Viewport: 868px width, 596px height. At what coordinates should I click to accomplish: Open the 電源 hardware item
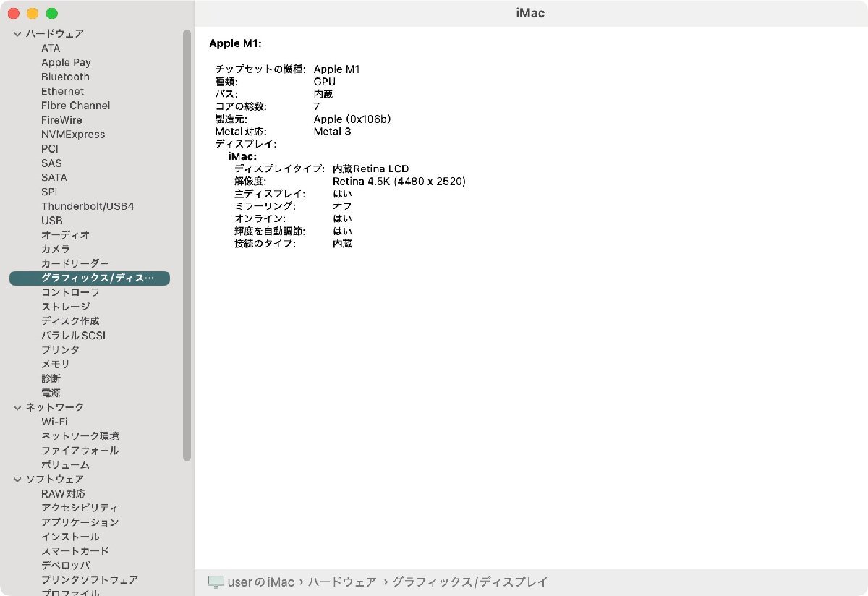[x=51, y=393]
